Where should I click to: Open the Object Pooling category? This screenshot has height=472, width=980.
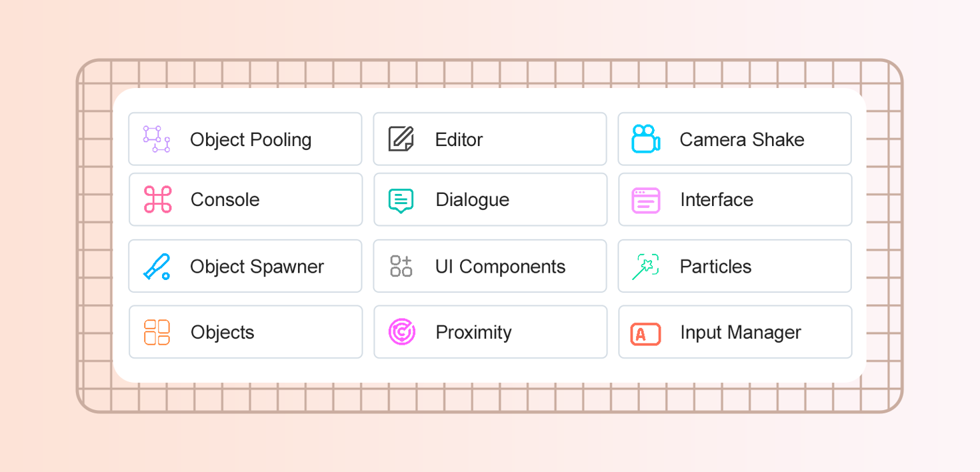251,140
